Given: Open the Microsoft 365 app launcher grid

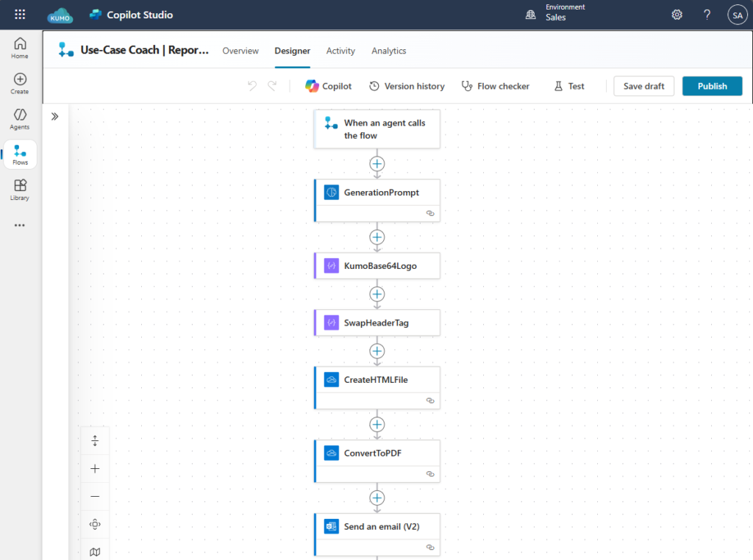Looking at the screenshot, I should click(20, 14).
